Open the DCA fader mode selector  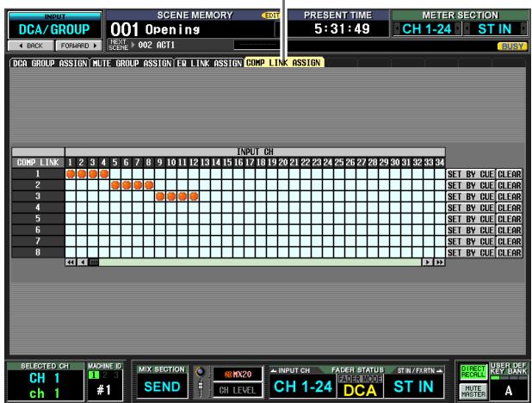360,390
